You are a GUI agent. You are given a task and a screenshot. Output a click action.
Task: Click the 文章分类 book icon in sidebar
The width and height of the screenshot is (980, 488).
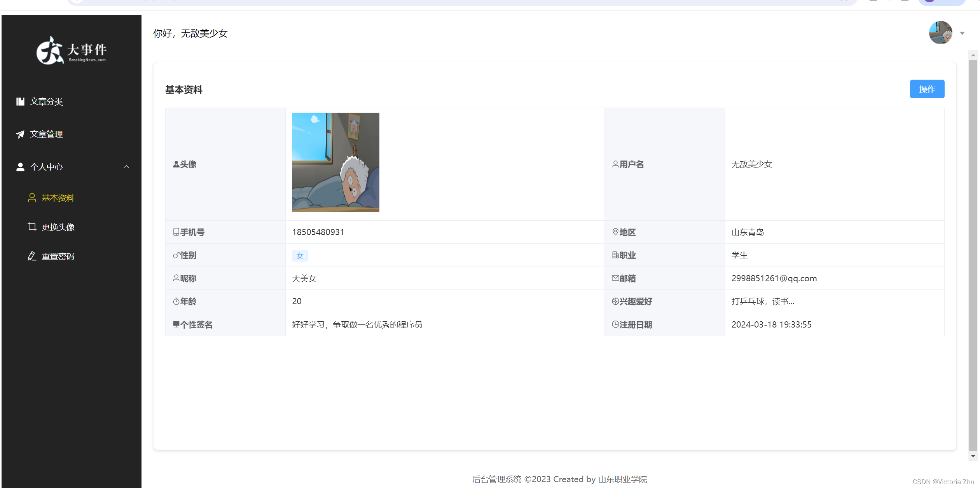coord(20,101)
